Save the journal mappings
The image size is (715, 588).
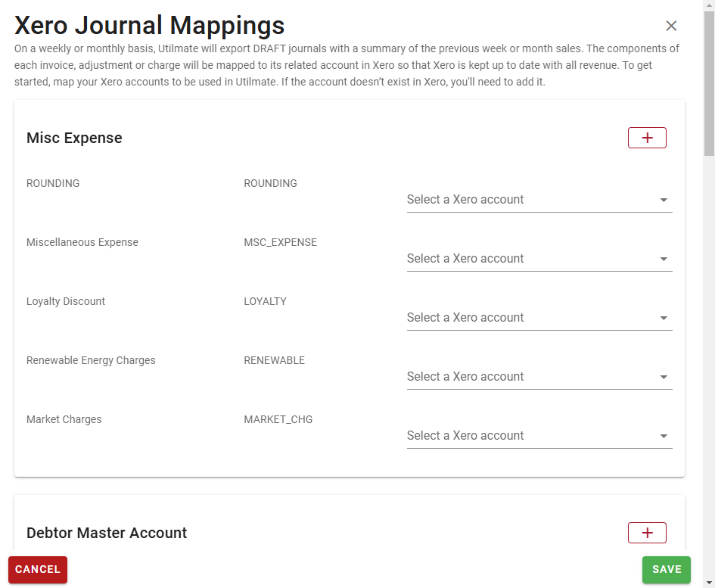click(667, 569)
